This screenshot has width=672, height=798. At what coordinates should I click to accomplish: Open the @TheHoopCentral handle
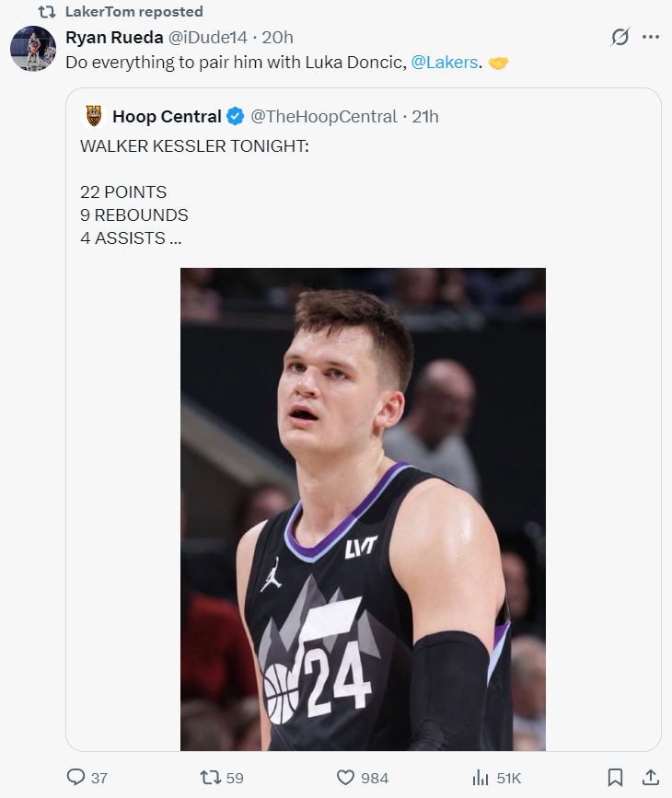pyautogui.click(x=324, y=116)
